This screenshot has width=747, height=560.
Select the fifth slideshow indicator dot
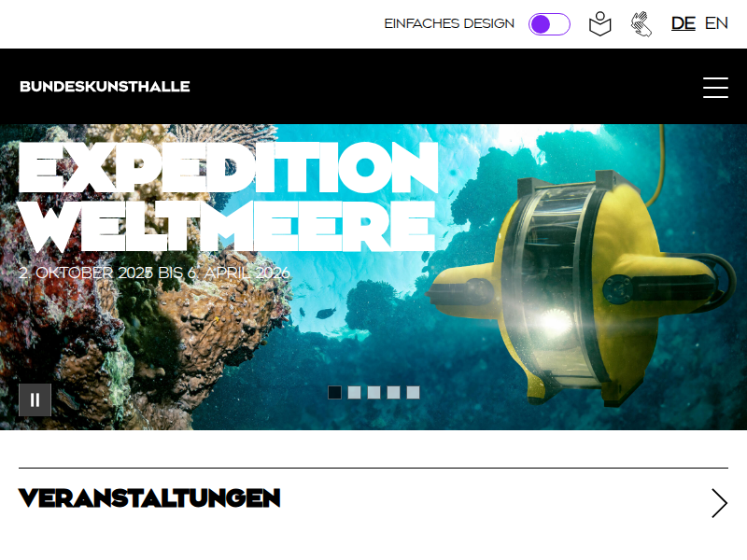tap(413, 392)
